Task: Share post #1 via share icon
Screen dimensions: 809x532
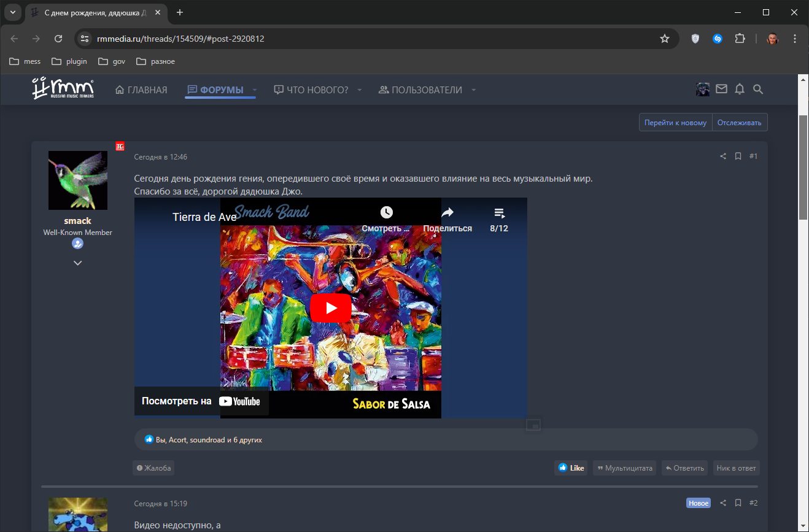Action: coord(723,156)
